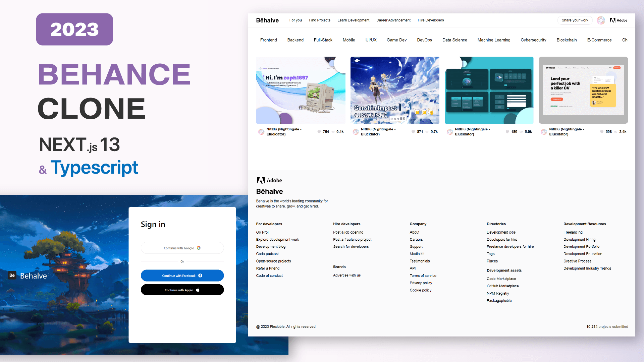644x362 pixels.
Task: Open the Genshin Impact Cursor Pack thumbnail
Action: click(395, 90)
